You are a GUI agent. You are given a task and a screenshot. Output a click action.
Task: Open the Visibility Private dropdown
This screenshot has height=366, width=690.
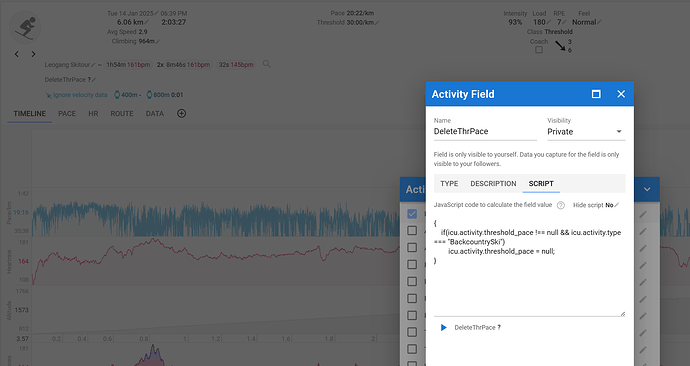pyautogui.click(x=586, y=132)
